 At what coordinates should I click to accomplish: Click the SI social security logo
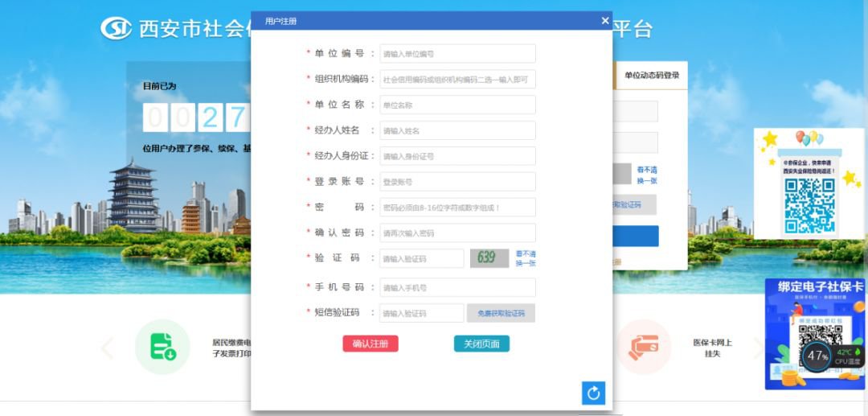click(116, 28)
